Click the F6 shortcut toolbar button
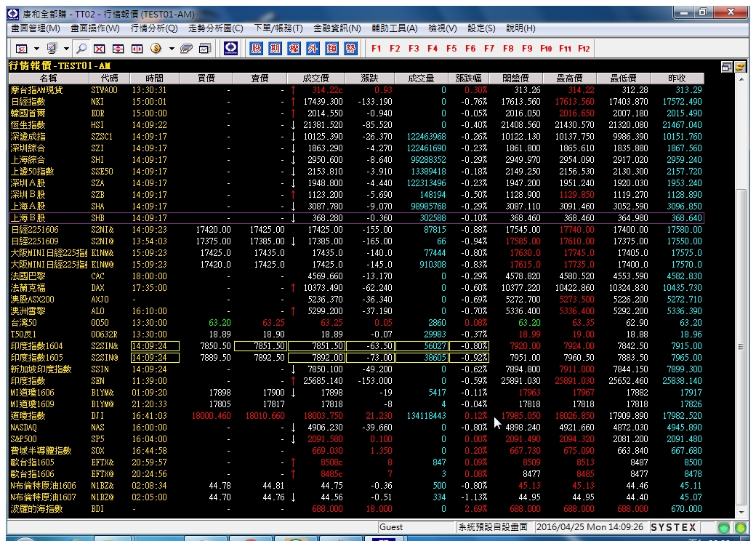 click(470, 49)
